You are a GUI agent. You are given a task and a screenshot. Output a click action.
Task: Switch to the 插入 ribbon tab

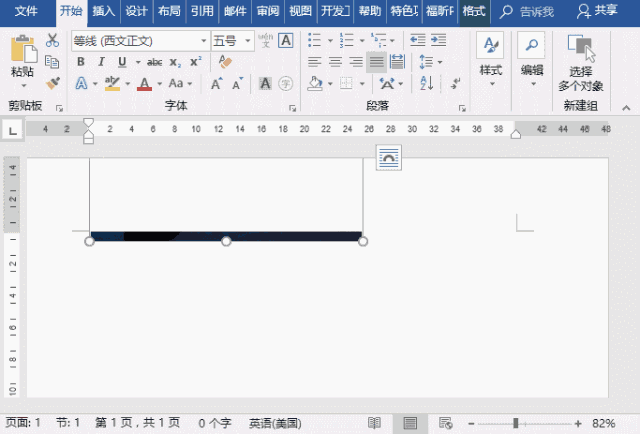coord(102,11)
